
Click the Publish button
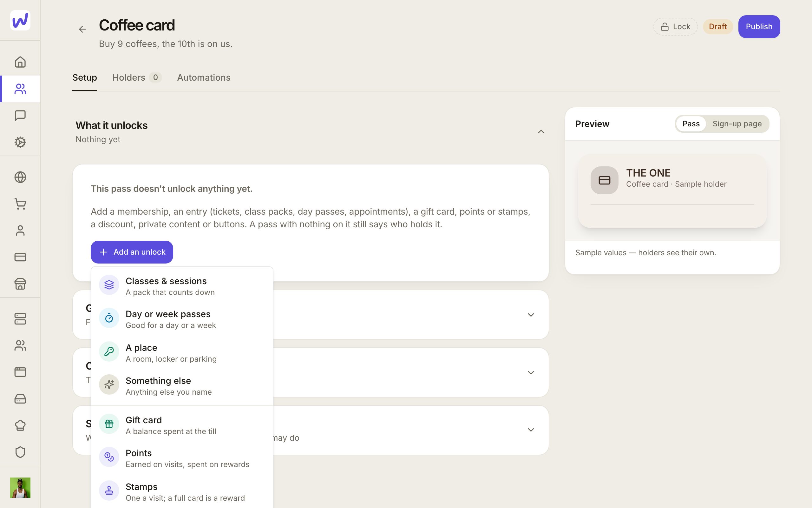coord(759,27)
